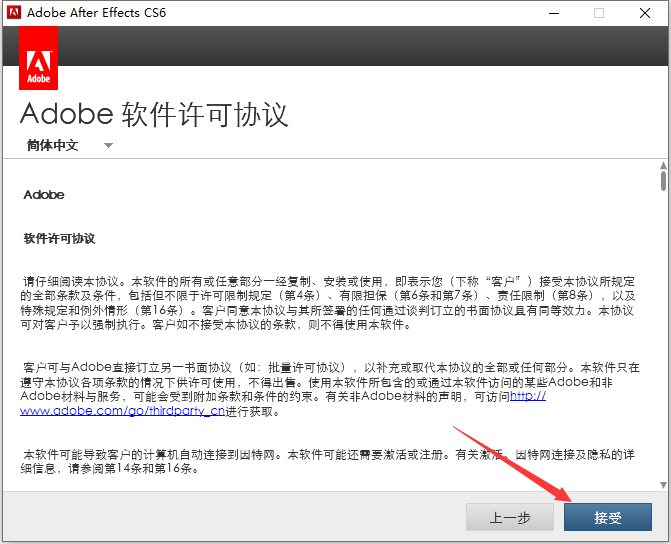This screenshot has width=671, height=544.
Task: Click the 'Adobe 软件许可协议' page heading
Action: click(x=154, y=113)
